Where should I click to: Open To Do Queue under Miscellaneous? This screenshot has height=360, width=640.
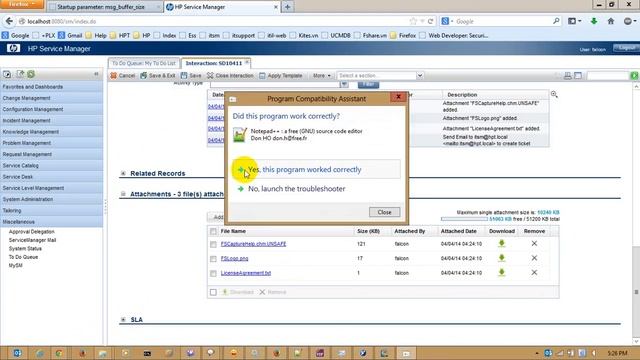tap(23, 257)
